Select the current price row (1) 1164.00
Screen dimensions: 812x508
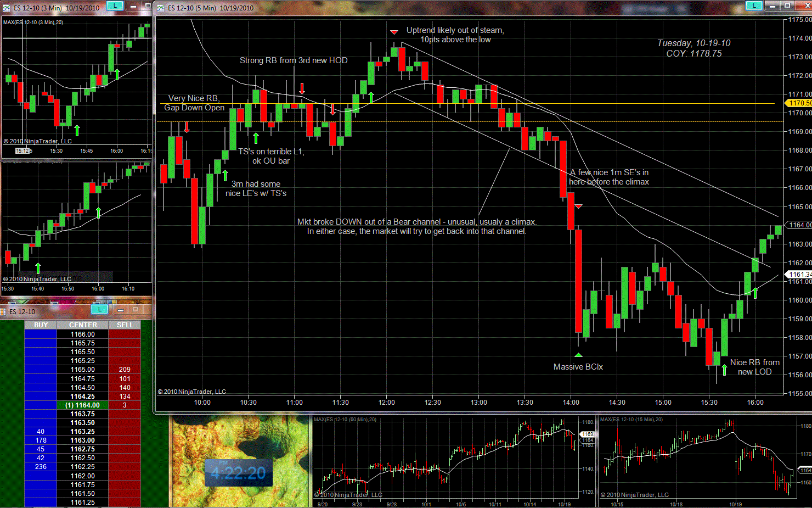(82, 405)
